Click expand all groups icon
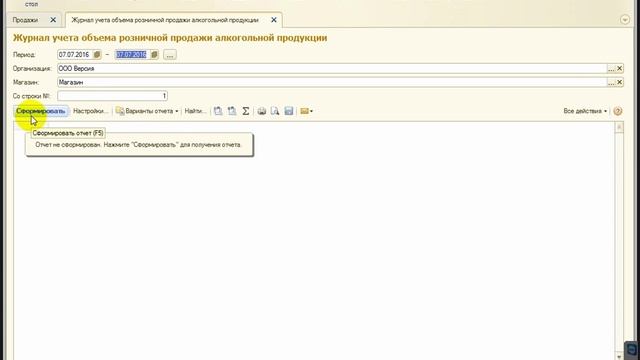 (x=218, y=111)
